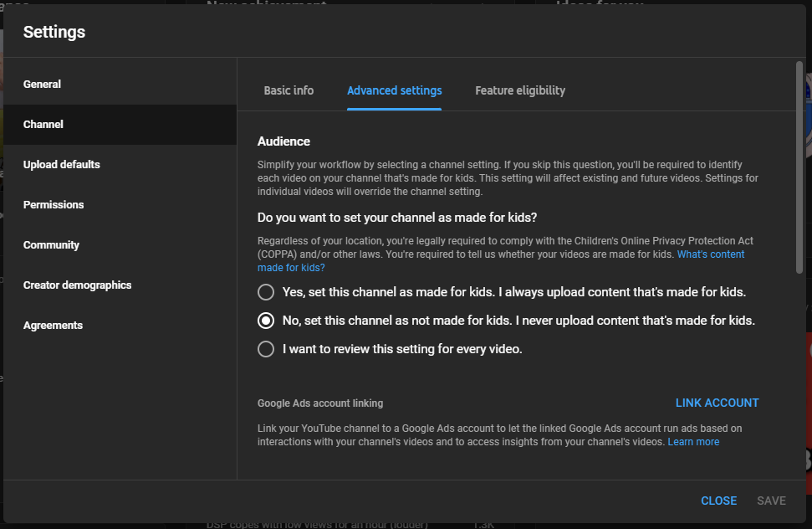
Task: Choose 'I want to review this setting for every video'
Action: pyautogui.click(x=266, y=349)
